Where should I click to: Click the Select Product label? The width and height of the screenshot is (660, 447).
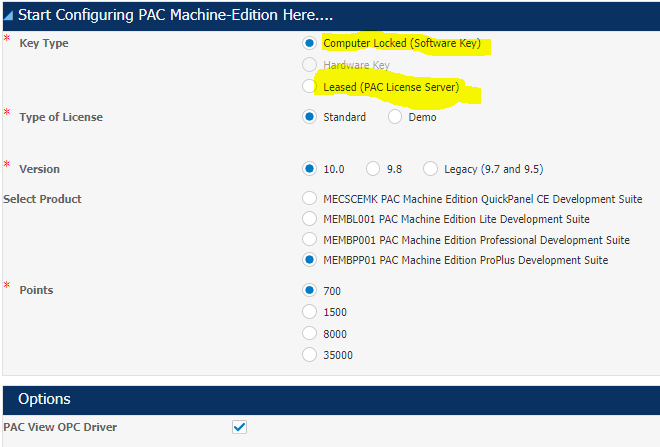(x=42, y=199)
